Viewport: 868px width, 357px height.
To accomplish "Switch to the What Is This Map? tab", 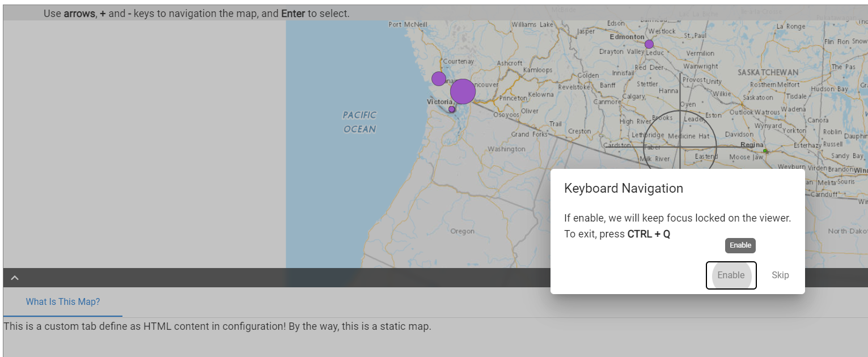I will (x=63, y=301).
